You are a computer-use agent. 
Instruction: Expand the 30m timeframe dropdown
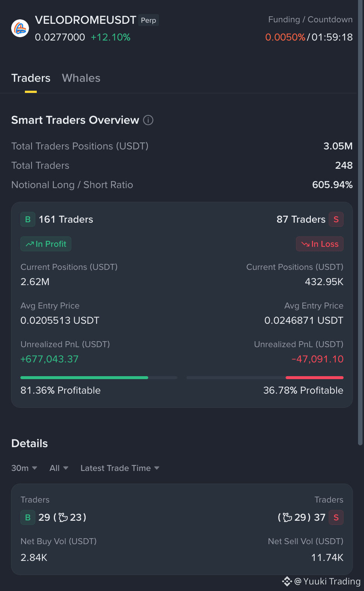point(24,468)
